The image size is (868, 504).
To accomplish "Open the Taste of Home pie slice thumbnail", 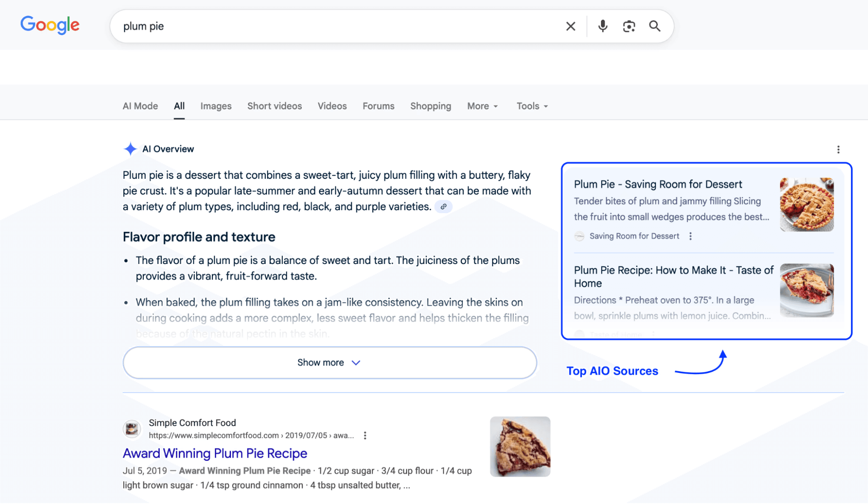I will [807, 290].
